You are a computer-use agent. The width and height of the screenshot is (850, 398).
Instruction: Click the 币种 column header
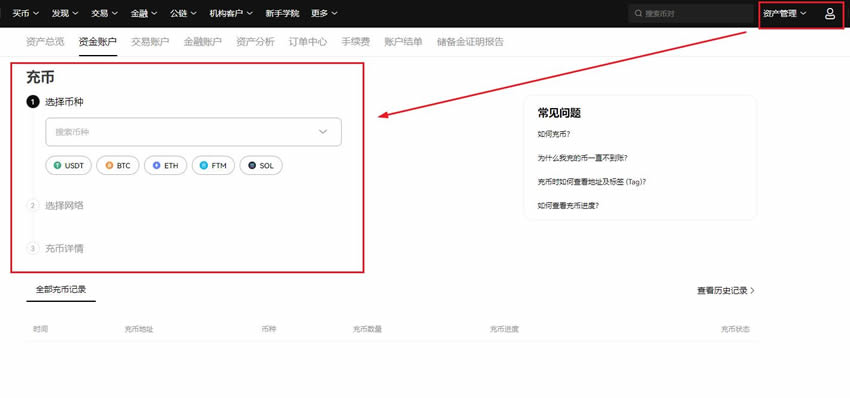[269, 329]
